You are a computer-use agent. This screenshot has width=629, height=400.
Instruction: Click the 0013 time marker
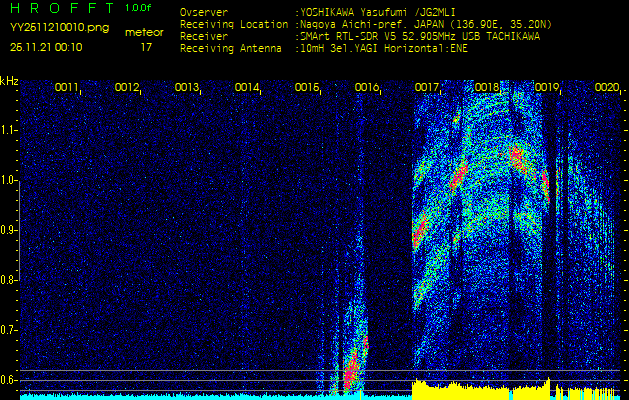tap(187, 87)
